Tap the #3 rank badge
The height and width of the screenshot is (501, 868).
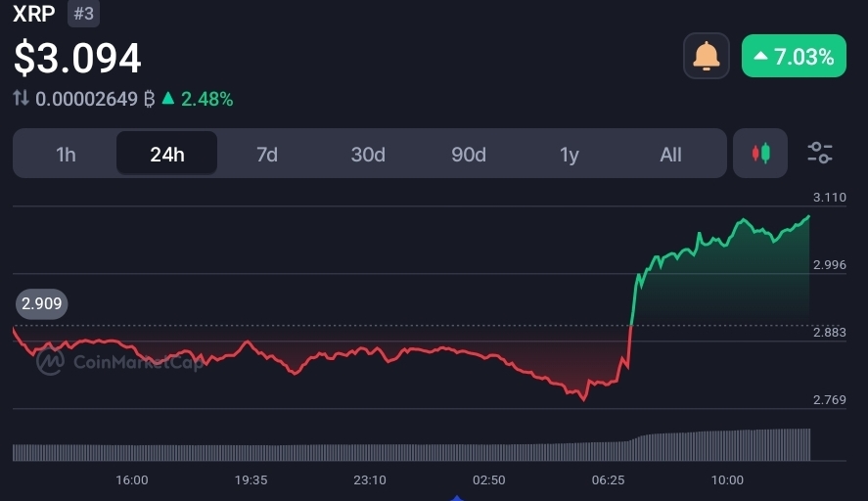[83, 14]
